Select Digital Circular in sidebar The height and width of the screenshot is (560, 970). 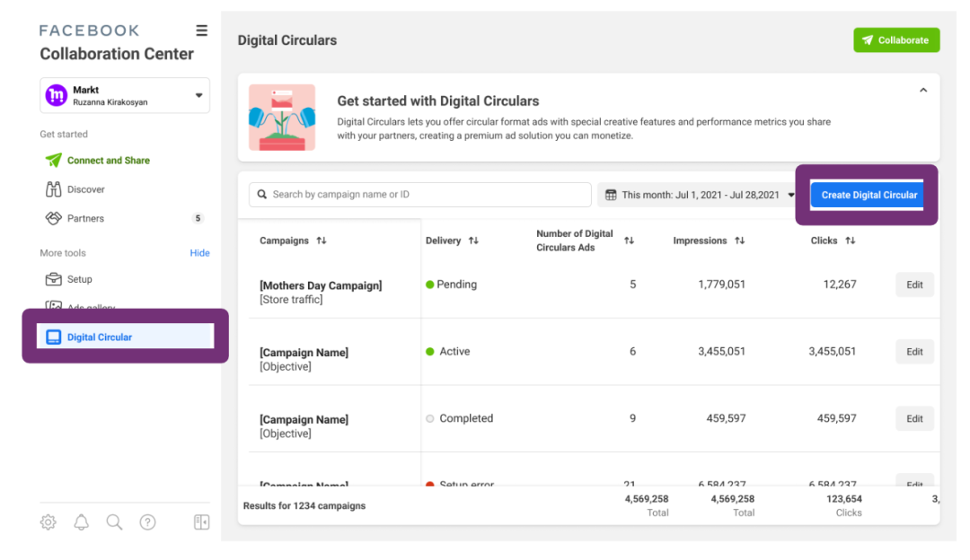99,337
